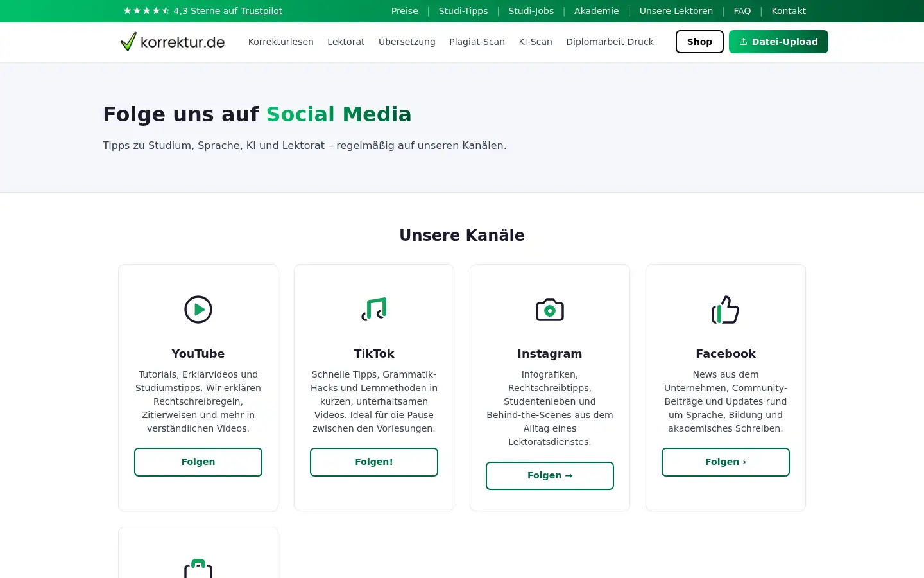
Task: Open Plagiat-Scan navigation item
Action: 477,42
